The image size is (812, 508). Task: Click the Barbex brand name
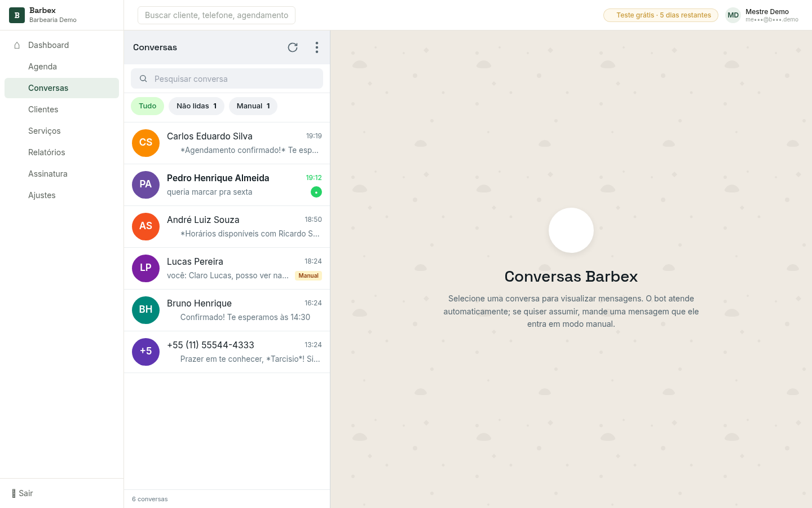click(x=42, y=11)
